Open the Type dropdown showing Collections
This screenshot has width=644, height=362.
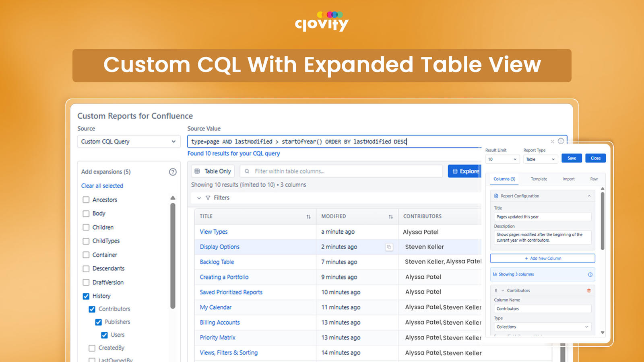click(x=543, y=327)
